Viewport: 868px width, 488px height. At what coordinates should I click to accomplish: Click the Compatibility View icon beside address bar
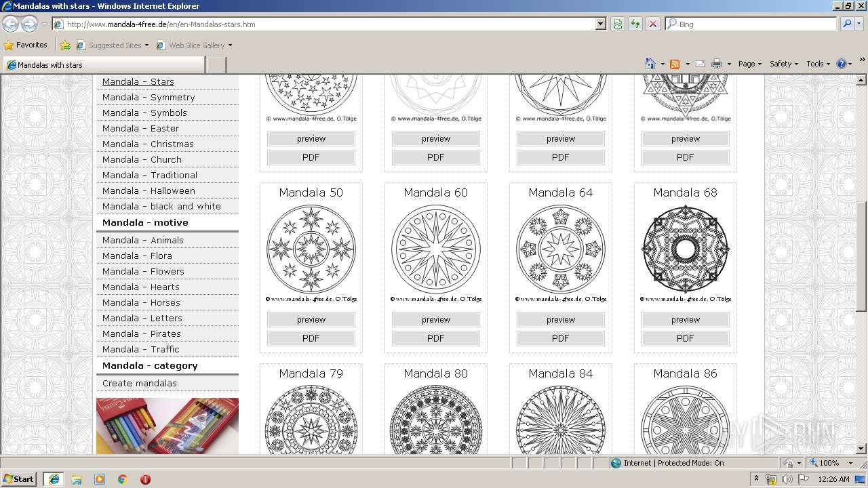coord(618,24)
